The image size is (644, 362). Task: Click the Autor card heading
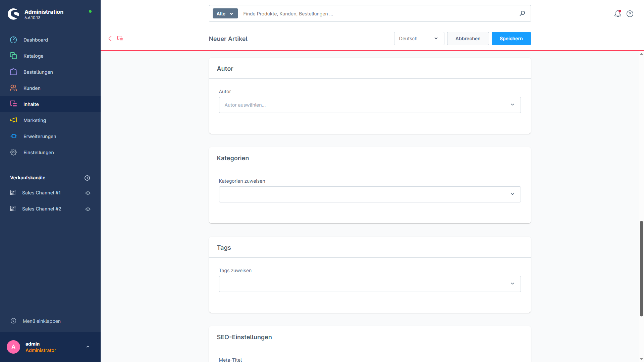(225, 69)
